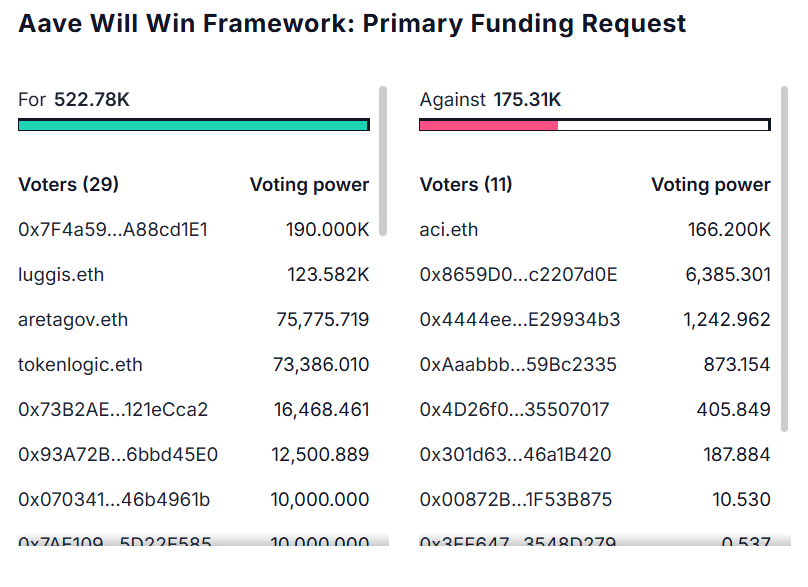This screenshot has height=587, width=808.
Task: Click the Voters (11) column header
Action: [x=466, y=185]
